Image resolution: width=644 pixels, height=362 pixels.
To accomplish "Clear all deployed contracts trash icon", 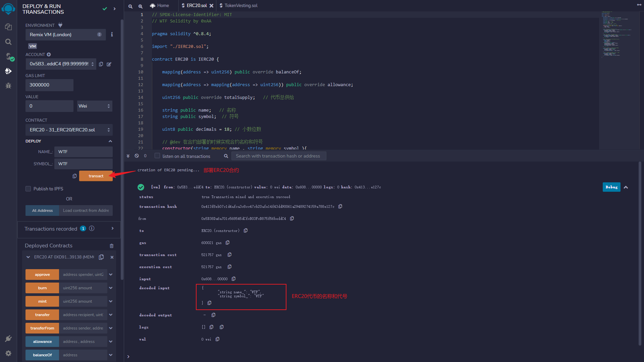I will click(112, 246).
